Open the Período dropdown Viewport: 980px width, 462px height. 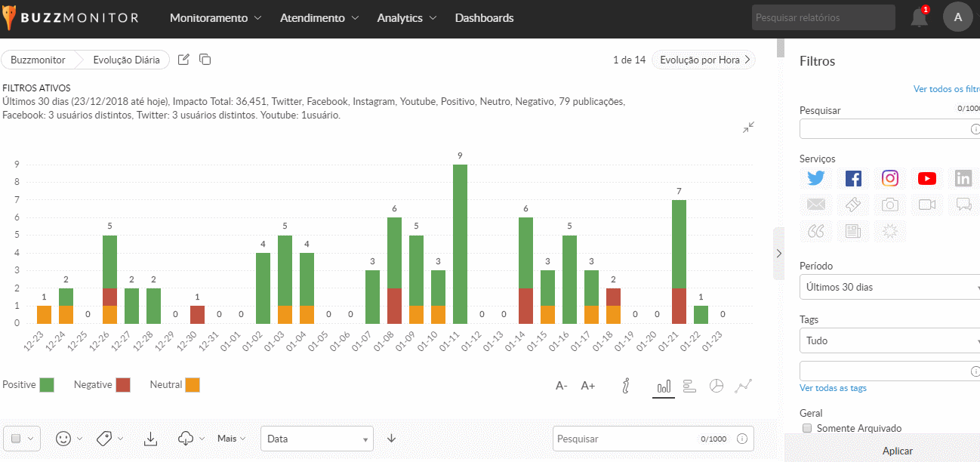[889, 287]
